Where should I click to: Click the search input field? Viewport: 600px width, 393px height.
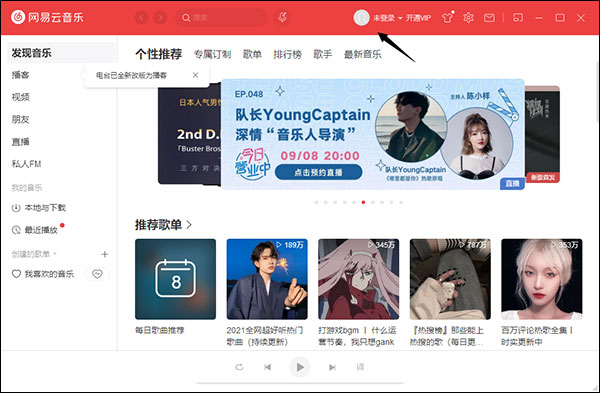[x=222, y=18]
